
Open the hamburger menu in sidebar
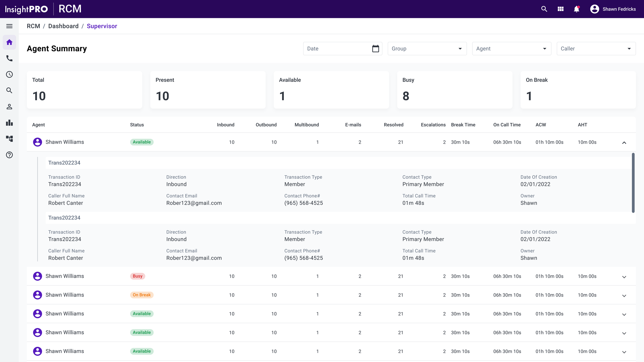click(x=9, y=26)
